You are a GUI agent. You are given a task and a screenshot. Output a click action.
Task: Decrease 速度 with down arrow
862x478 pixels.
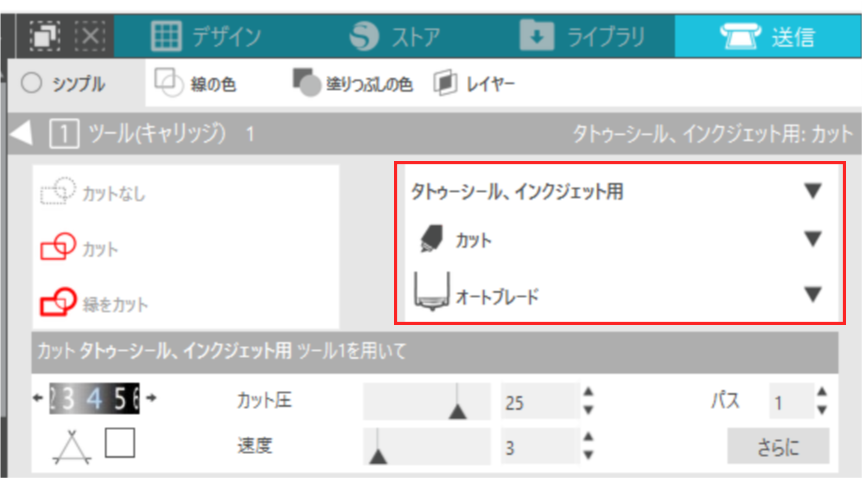point(588,455)
